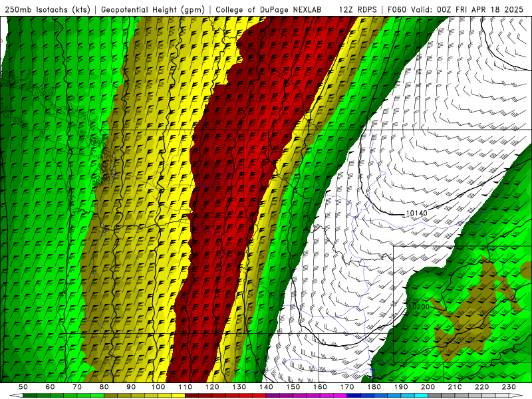Pick the cyan legend swatch left of 200

(421, 396)
